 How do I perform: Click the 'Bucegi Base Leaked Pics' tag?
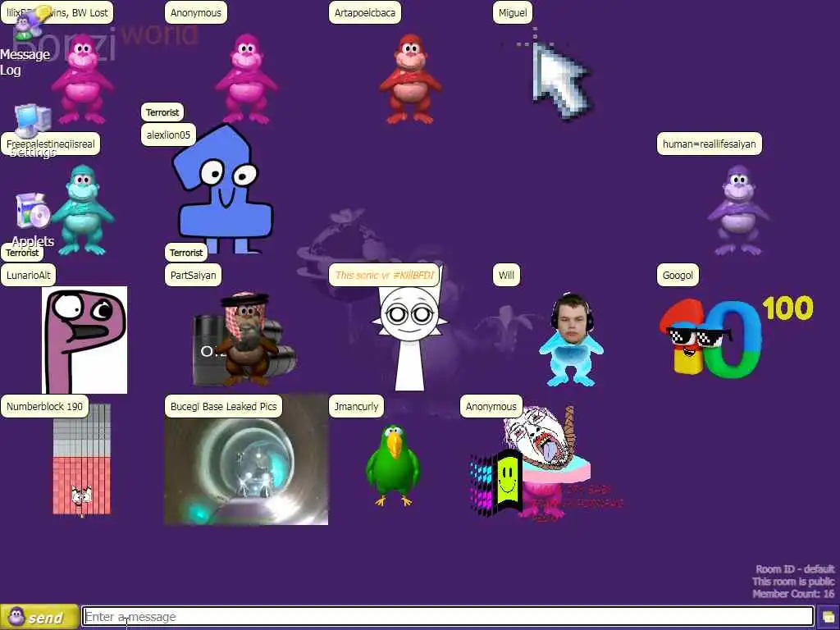pyautogui.click(x=223, y=406)
